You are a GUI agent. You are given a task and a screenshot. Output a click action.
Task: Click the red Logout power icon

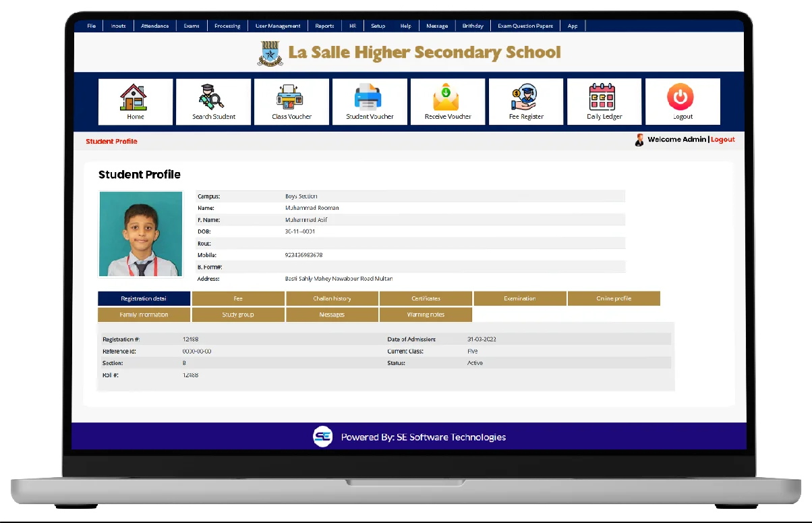682,98
